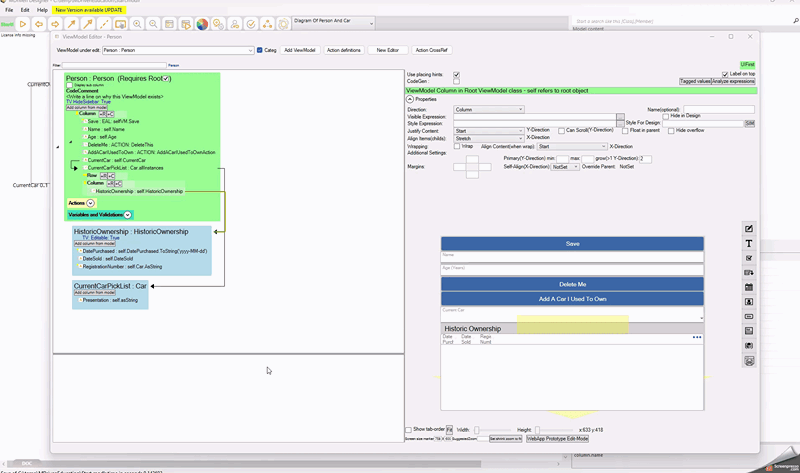Select the calendar date widget icon
The height and width of the screenshot is (473, 800).
[749, 287]
